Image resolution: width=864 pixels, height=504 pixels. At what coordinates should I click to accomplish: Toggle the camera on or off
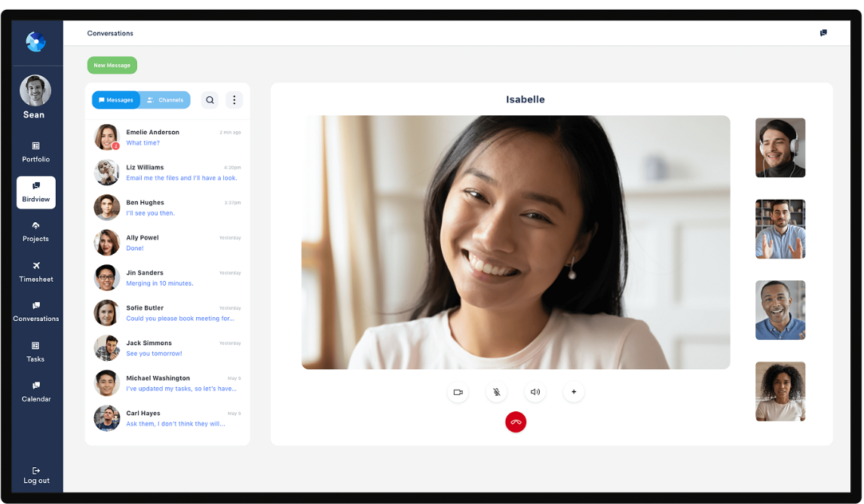[x=458, y=392]
